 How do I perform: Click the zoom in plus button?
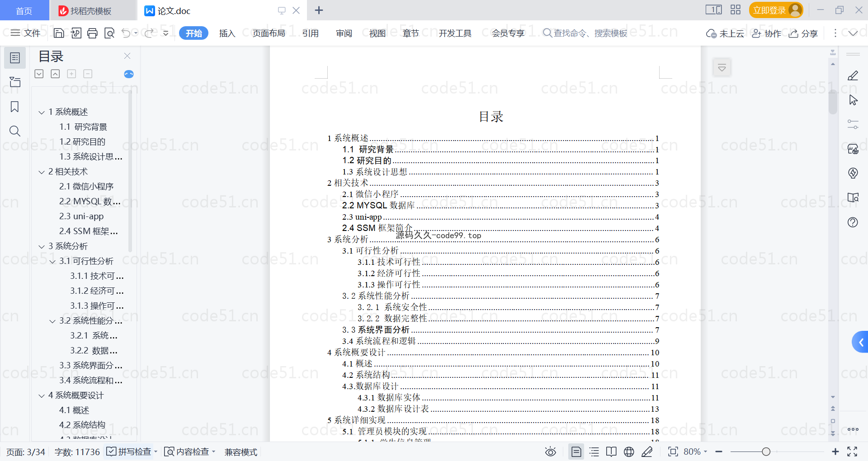835,452
